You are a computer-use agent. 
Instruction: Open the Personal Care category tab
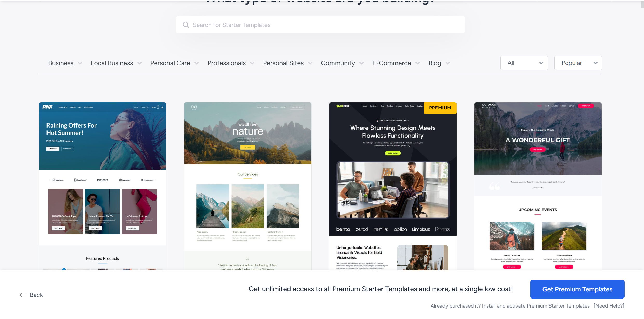coord(170,63)
